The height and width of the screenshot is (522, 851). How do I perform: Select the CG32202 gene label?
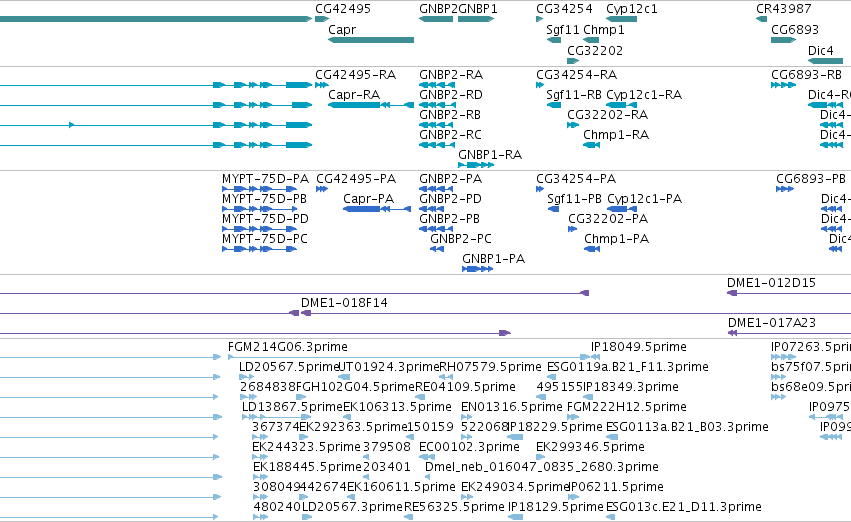595,51
